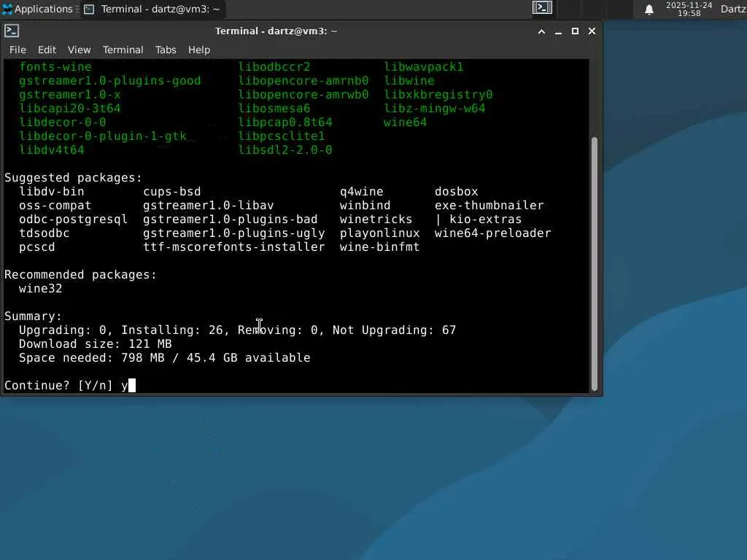The height and width of the screenshot is (560, 747).
Task: Click 'ttf-mscorefonts-installer' text
Action: (234, 246)
